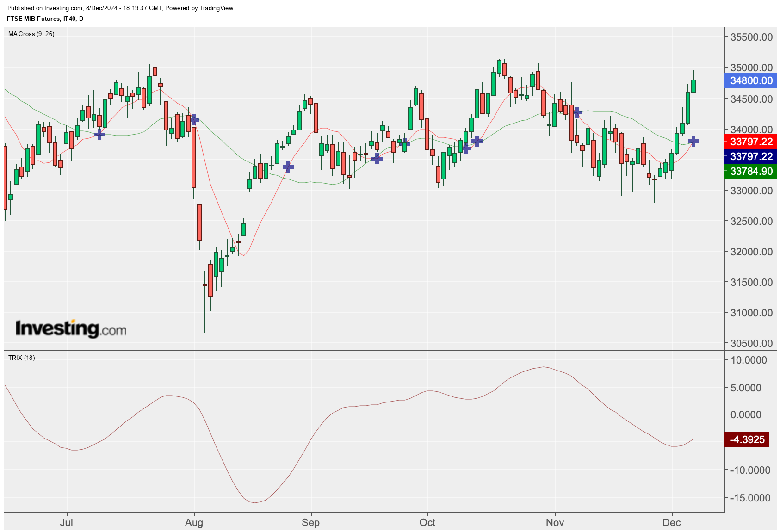
Task: Click the green 33784.90 moving average label
Action: click(750, 171)
